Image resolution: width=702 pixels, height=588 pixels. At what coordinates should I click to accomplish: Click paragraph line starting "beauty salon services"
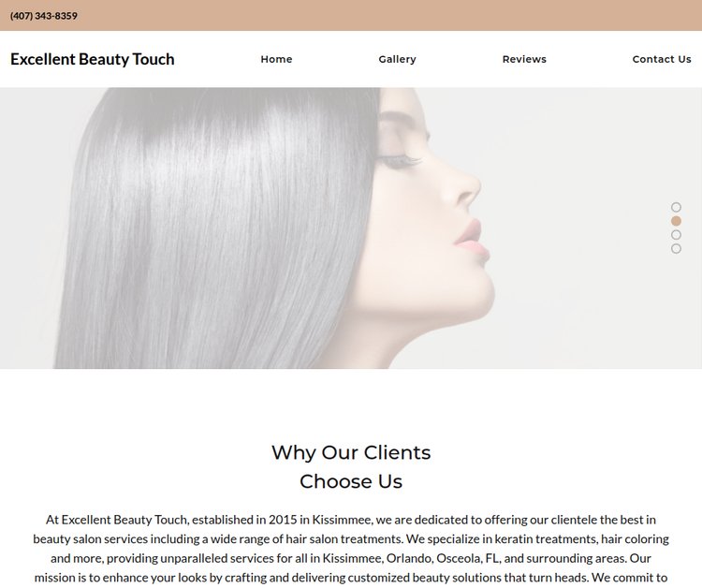click(x=351, y=538)
